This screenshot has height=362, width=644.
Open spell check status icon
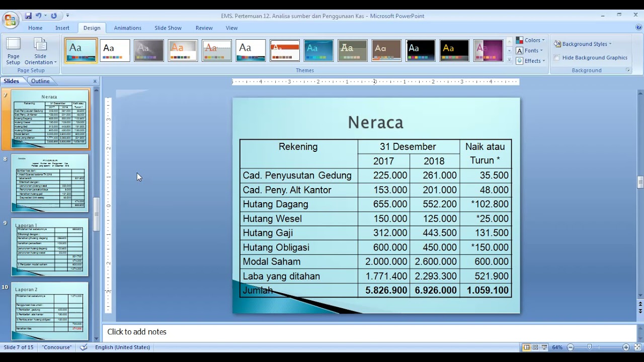(84, 347)
